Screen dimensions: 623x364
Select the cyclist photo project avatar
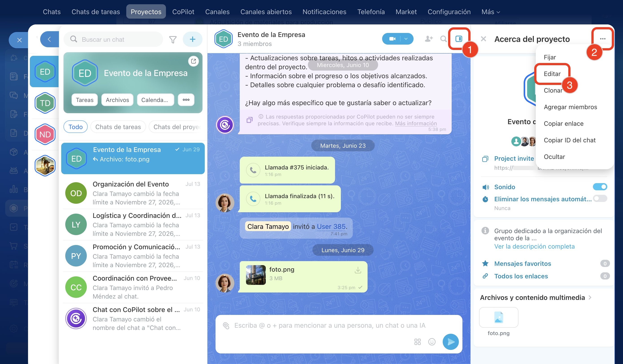45,166
